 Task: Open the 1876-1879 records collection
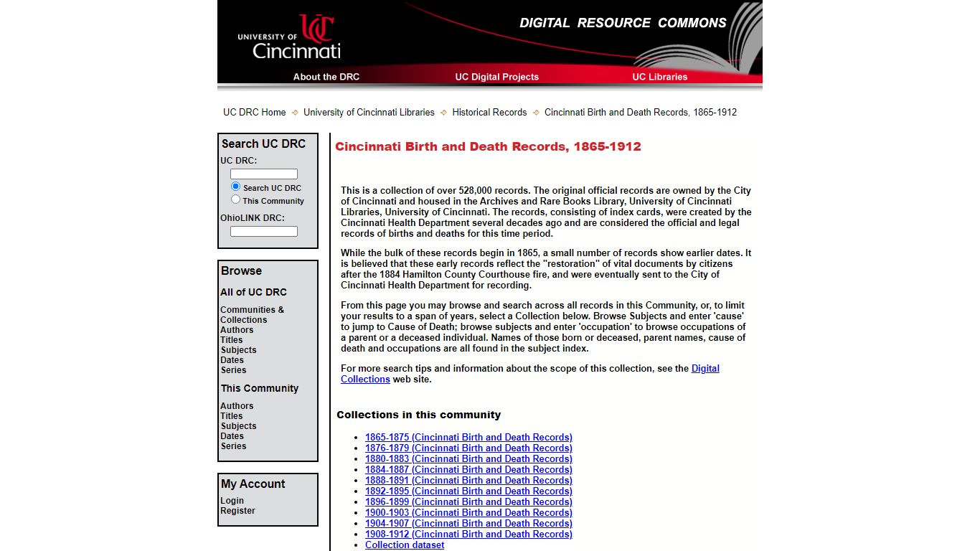coord(468,448)
